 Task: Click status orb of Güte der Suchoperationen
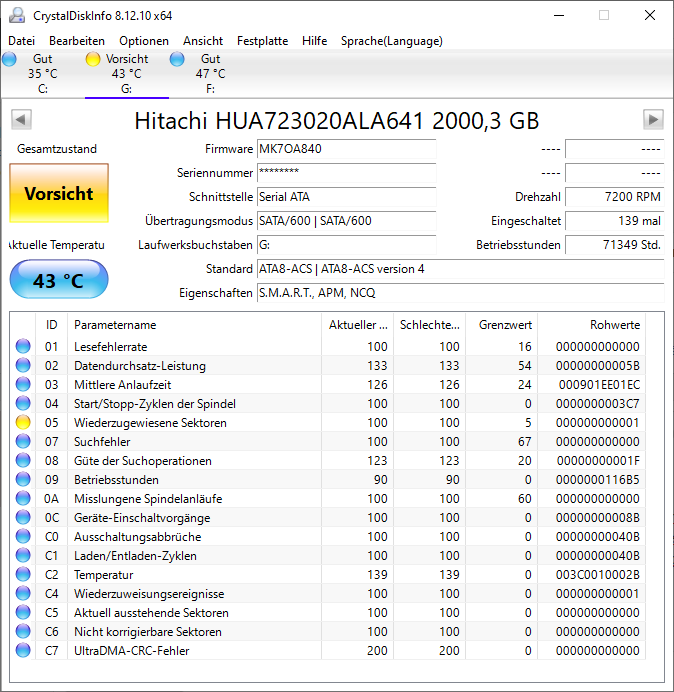click(x=23, y=460)
